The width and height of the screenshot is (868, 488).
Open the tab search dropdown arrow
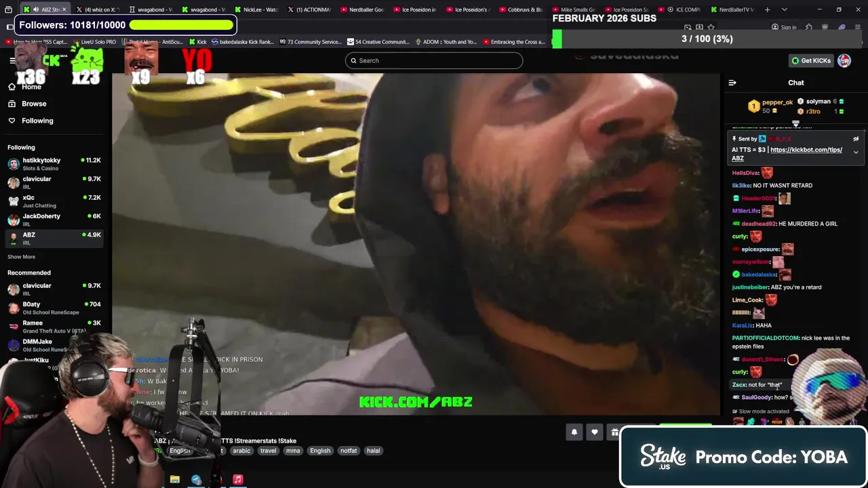tap(785, 9)
